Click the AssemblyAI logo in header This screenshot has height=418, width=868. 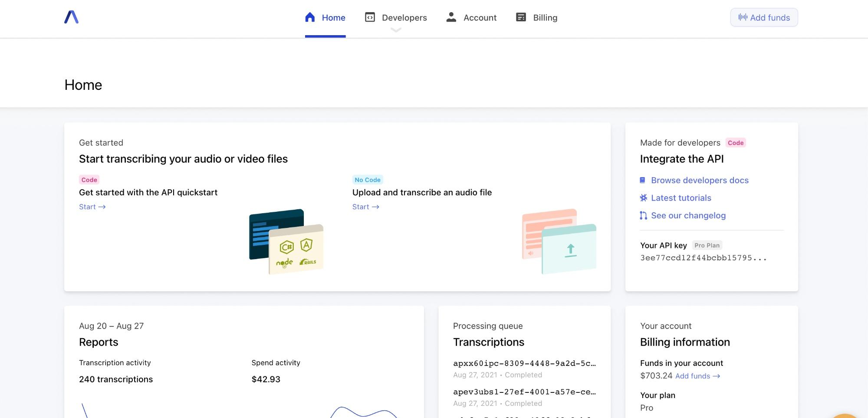click(71, 17)
